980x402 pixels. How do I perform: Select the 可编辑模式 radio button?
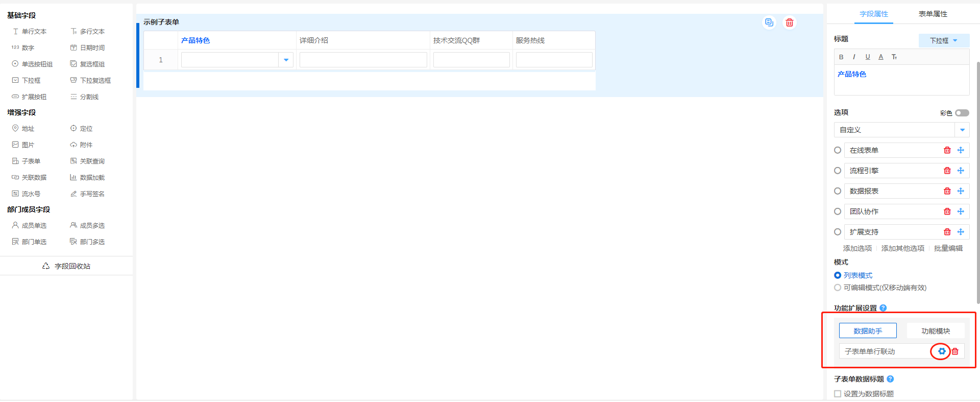pyautogui.click(x=838, y=288)
